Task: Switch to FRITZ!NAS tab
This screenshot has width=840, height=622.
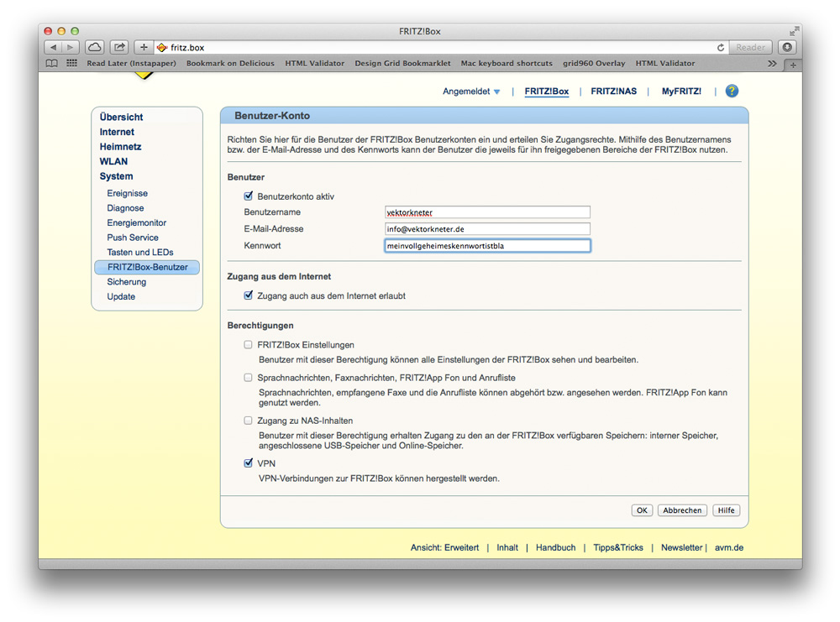Action: click(x=613, y=91)
